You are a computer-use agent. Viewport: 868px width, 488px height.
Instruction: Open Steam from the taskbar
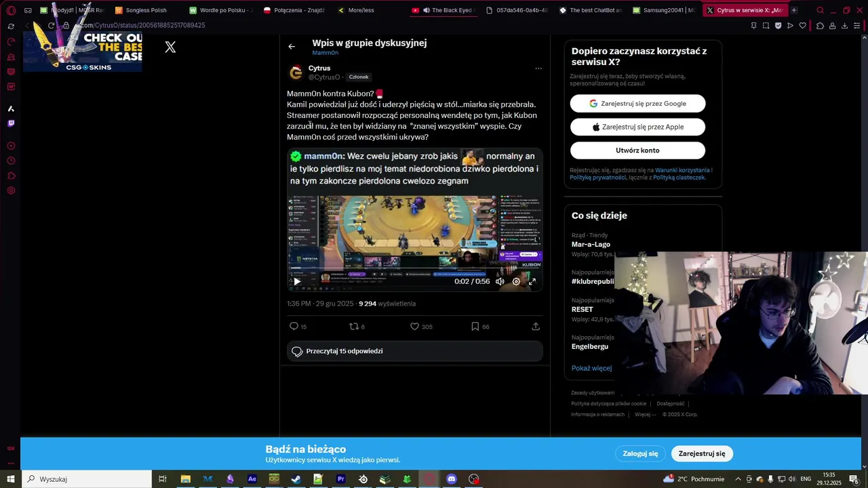[x=296, y=479]
